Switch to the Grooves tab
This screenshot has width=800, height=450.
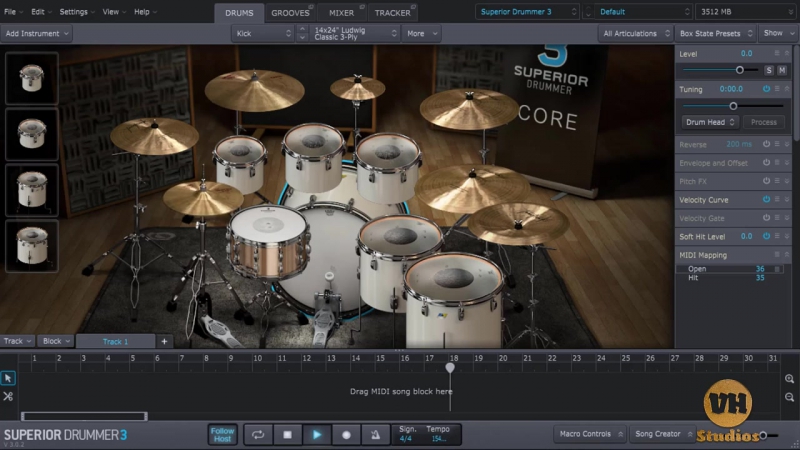[290, 13]
